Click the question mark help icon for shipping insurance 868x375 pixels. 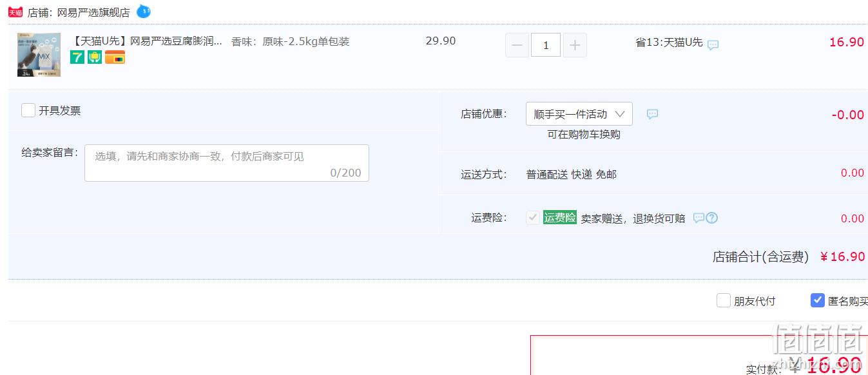pos(712,218)
